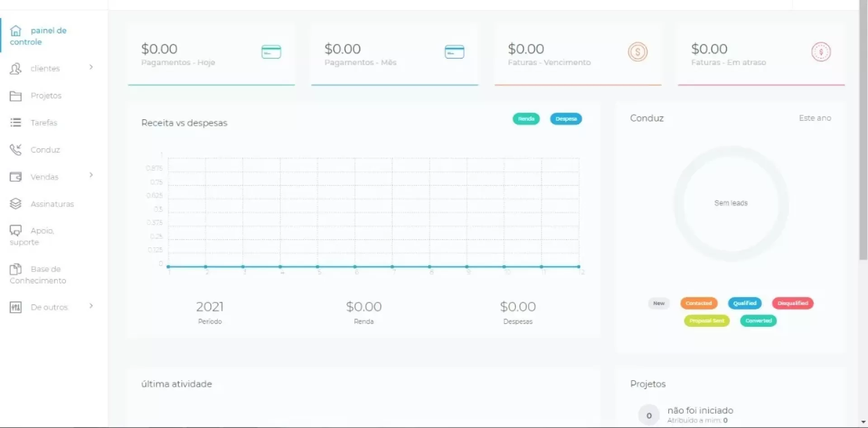
Task: Open the Este ano period filter
Action: (x=815, y=118)
